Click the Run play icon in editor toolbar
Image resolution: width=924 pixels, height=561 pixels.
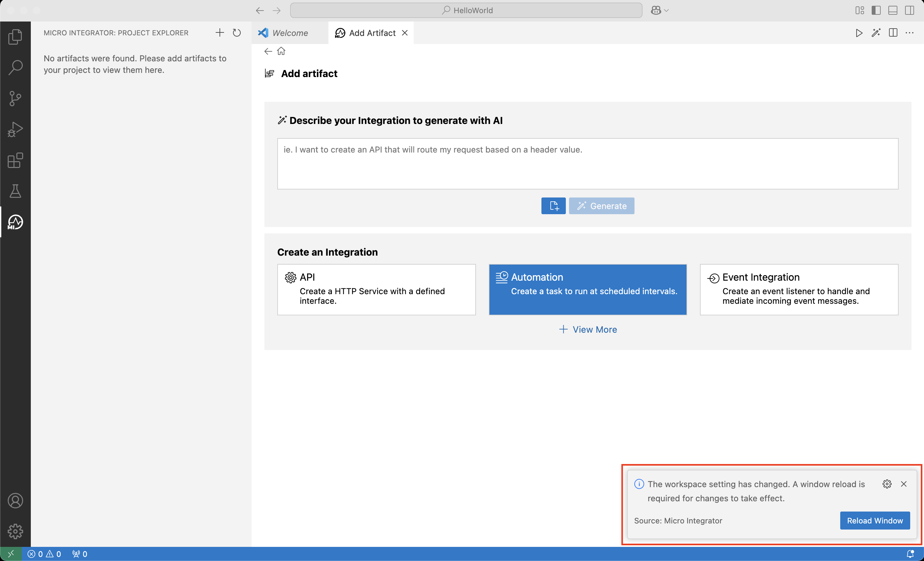pyautogui.click(x=859, y=33)
